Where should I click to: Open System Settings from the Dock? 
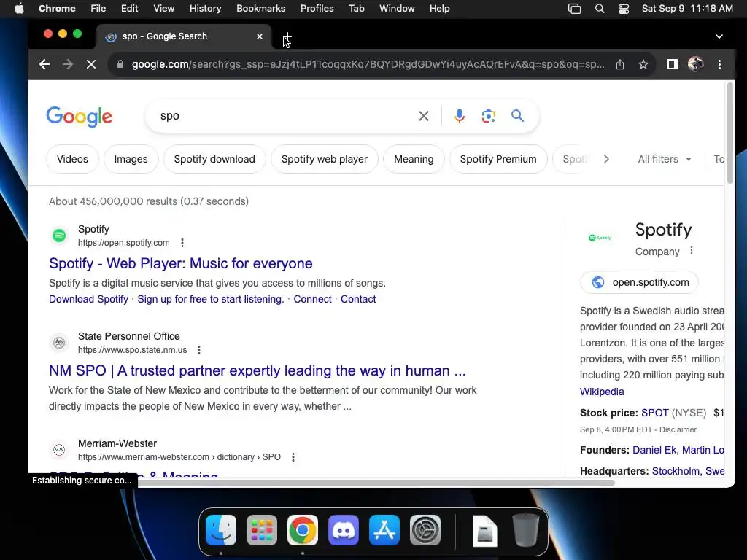tap(425, 530)
